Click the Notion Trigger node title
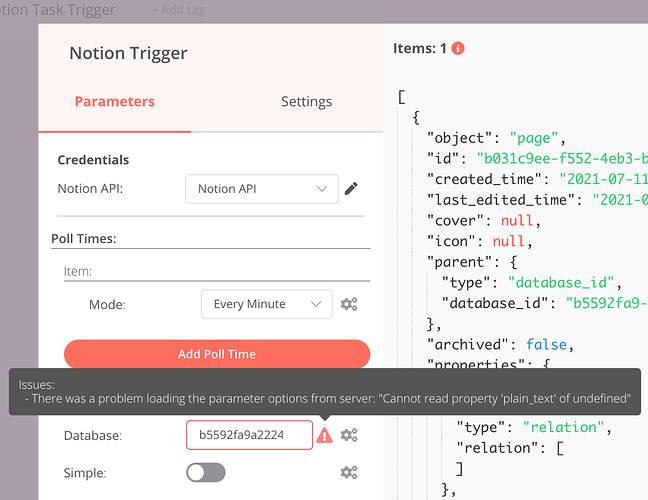Screen dimensions: 648x500 pos(128,54)
